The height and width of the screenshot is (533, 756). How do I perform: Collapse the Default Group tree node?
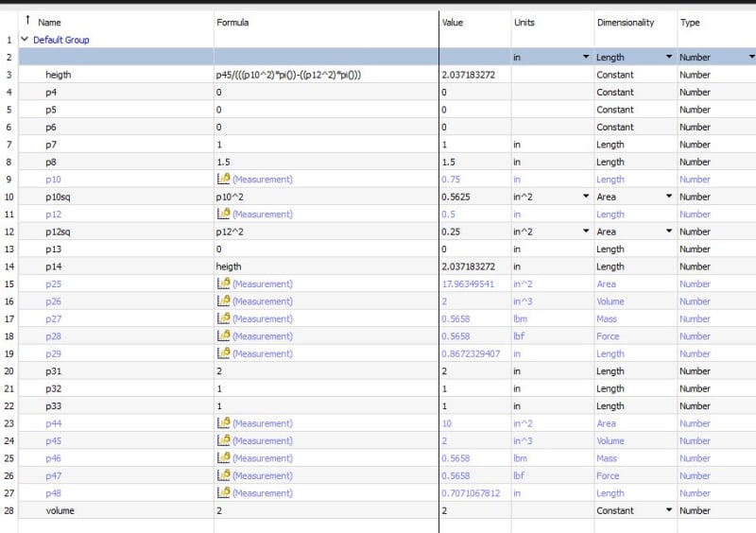25,39
